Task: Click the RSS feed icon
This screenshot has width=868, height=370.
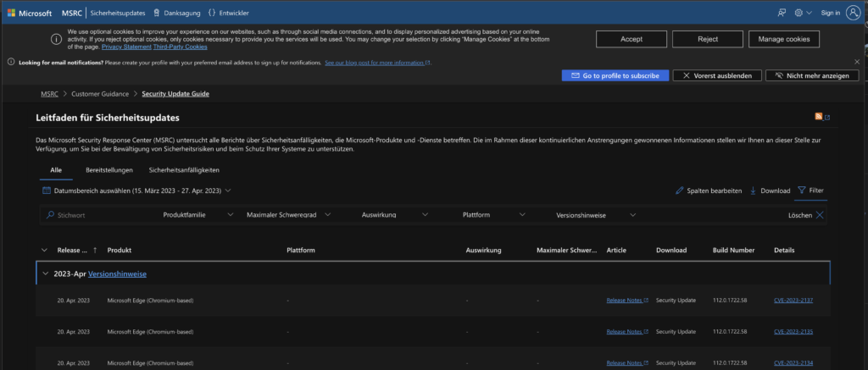Action: (818, 116)
